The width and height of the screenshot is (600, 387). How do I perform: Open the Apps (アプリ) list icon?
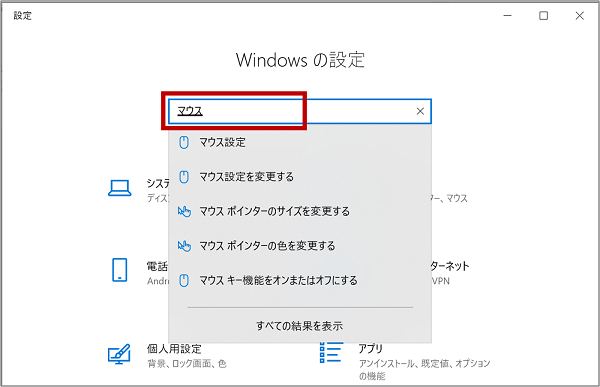(x=331, y=353)
